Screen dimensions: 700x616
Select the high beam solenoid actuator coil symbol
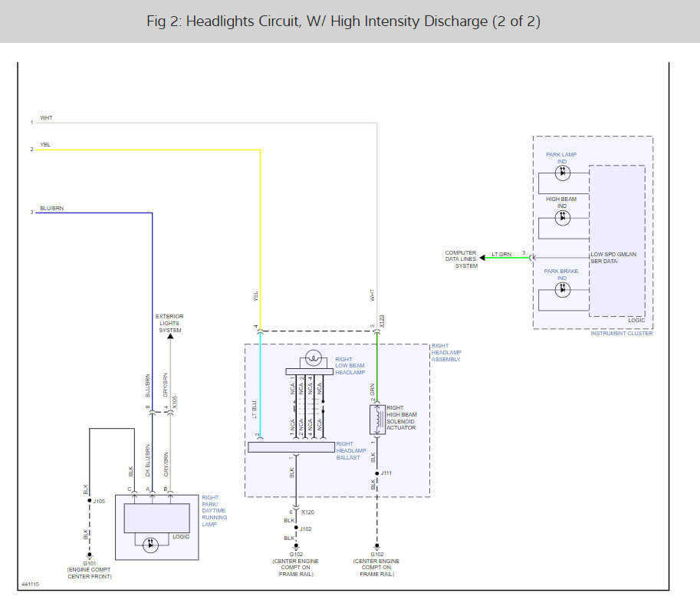coord(378,420)
